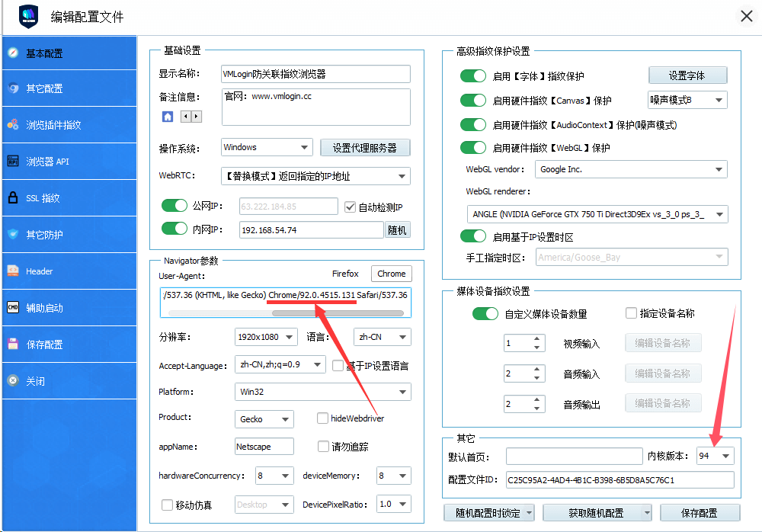Click the Chrome user-agent button

tap(391, 274)
